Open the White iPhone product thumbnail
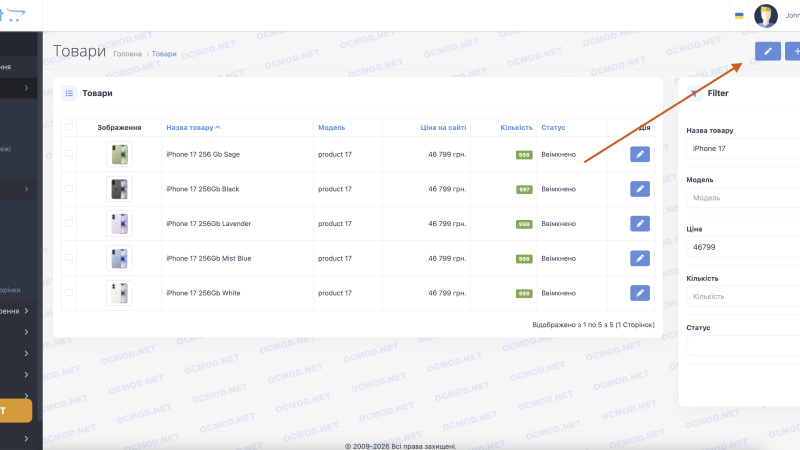This screenshot has width=800, height=450. point(119,293)
